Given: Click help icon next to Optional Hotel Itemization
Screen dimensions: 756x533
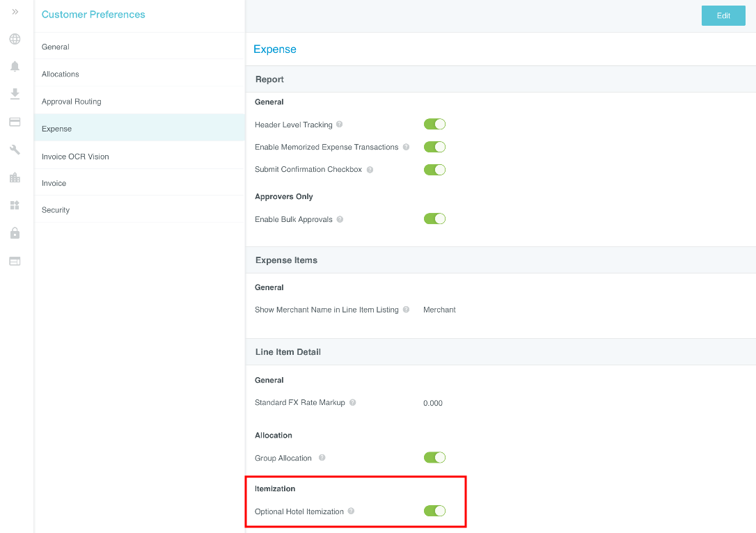Looking at the screenshot, I should coord(351,511).
